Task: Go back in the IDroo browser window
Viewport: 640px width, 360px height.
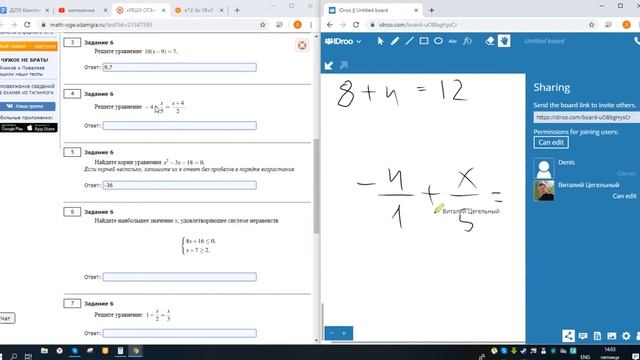Action: point(329,25)
